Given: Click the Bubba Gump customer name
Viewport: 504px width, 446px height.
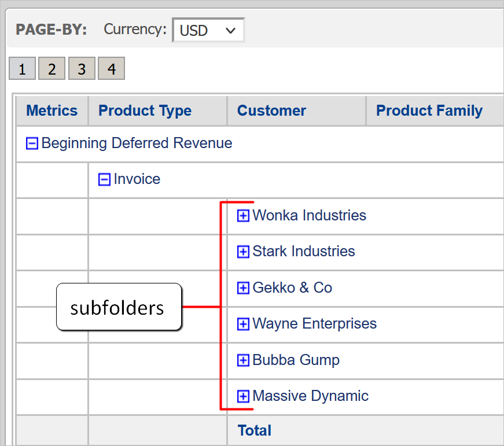Looking at the screenshot, I should tap(296, 360).
